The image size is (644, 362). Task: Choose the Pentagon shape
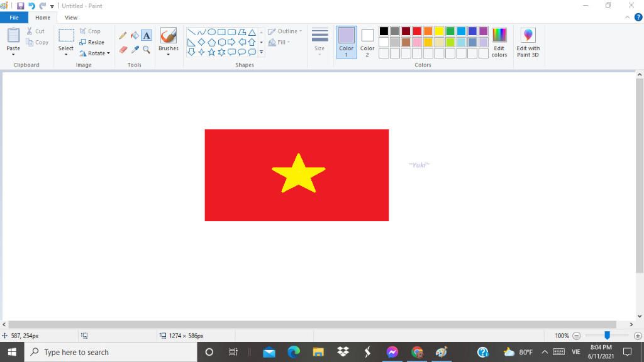[211, 42]
